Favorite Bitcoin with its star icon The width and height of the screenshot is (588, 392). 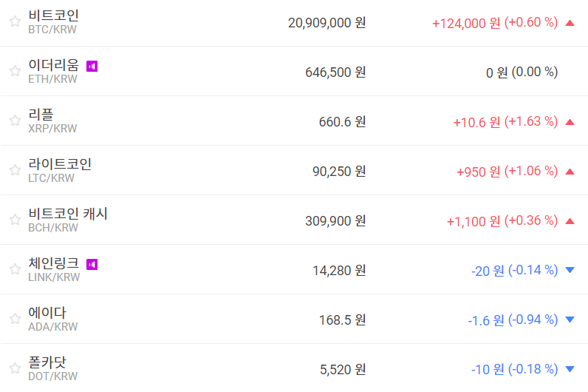click(x=15, y=21)
